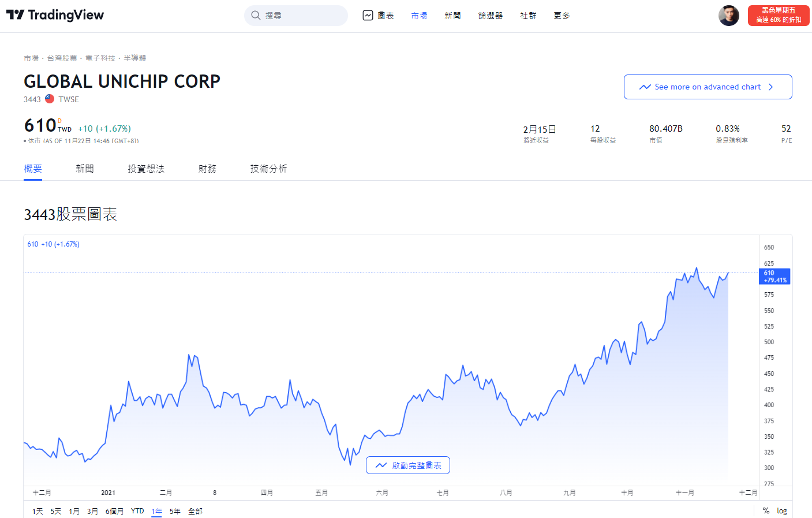This screenshot has width=812, height=518.
Task: Click the 每股收益 value 12
Action: (595, 129)
